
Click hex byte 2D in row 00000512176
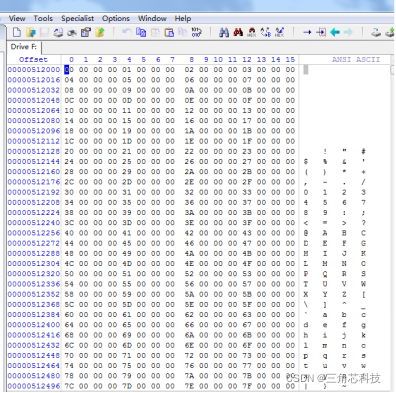pos(127,182)
